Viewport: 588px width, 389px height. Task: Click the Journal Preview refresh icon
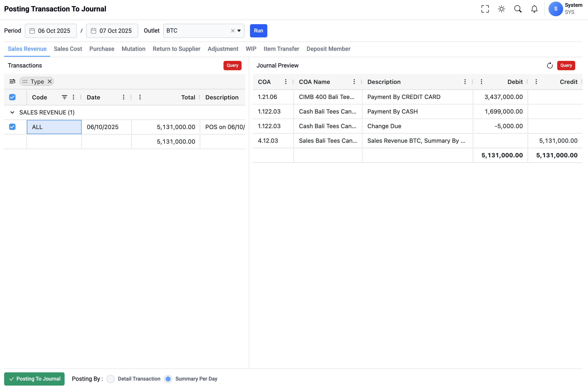[550, 65]
